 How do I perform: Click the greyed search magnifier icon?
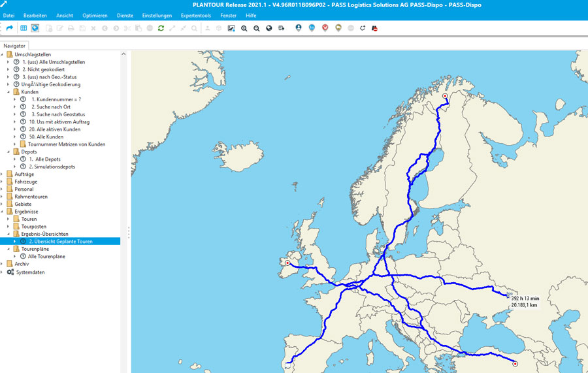tap(194, 28)
